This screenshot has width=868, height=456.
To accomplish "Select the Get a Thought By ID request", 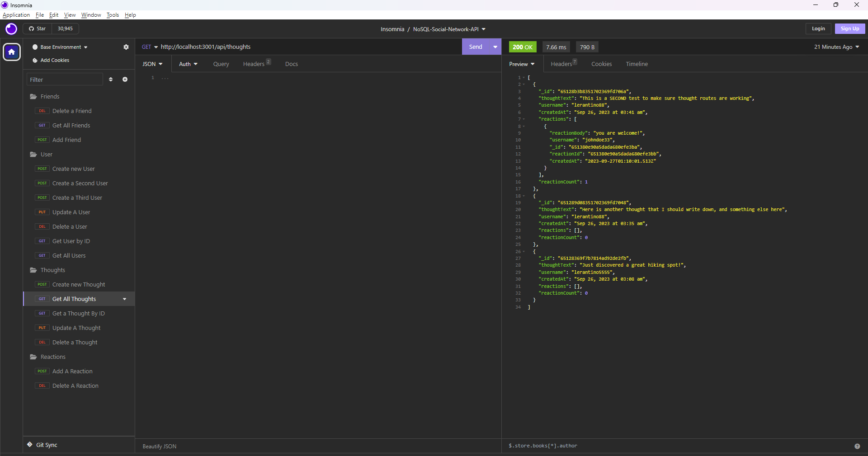I will coord(79,314).
